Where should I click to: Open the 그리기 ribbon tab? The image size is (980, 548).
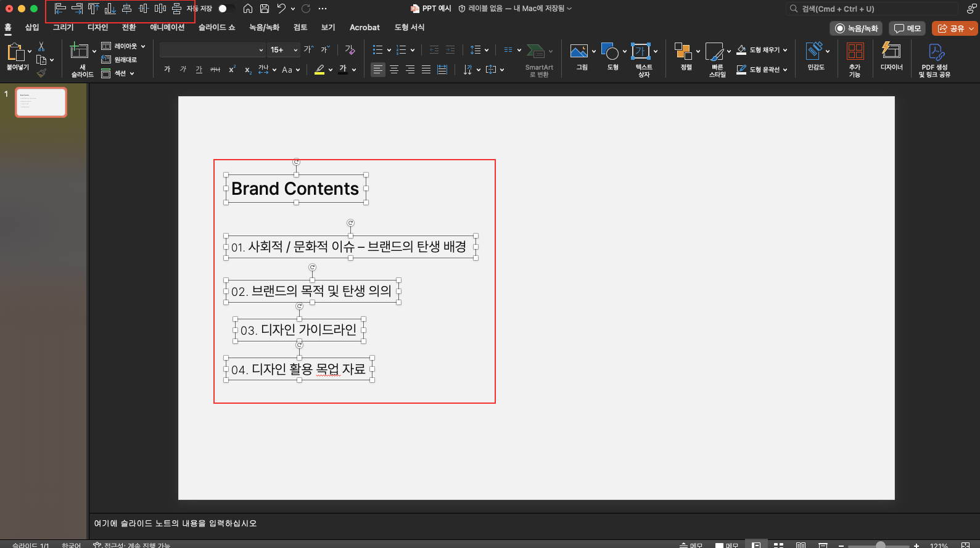pos(63,27)
